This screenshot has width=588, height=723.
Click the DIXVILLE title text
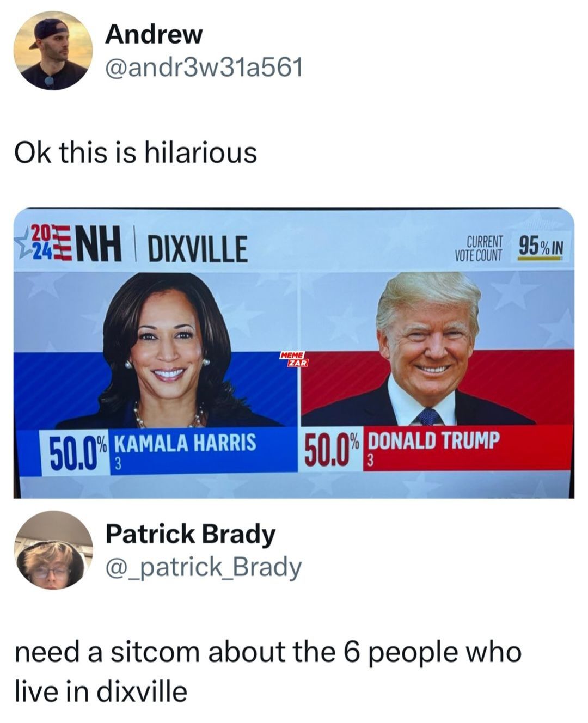point(193,248)
